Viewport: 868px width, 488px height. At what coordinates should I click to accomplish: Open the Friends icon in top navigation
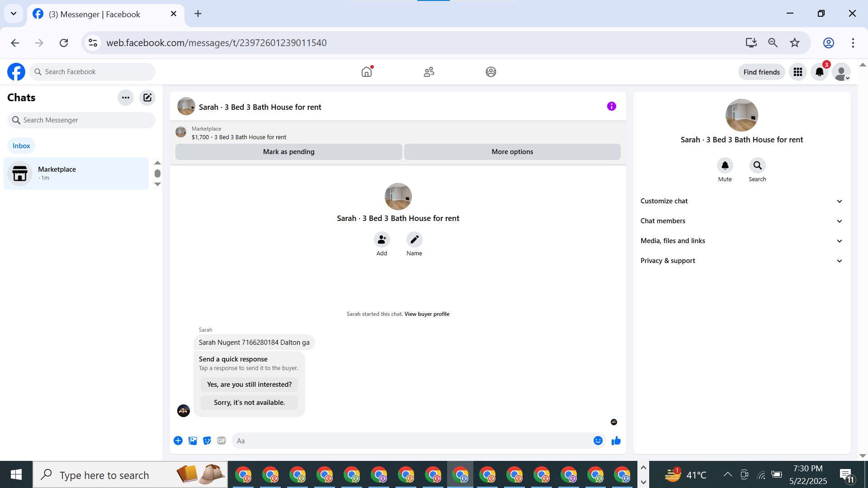(429, 72)
